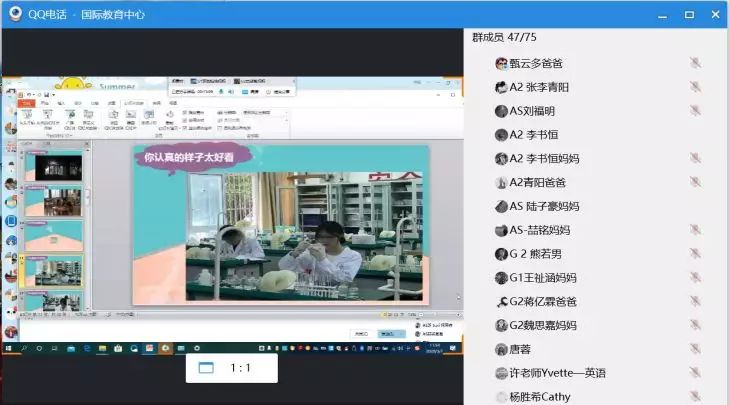Toggle mute icon for A2 张李青阳
Viewport: 729px width, 405px height.
point(695,86)
